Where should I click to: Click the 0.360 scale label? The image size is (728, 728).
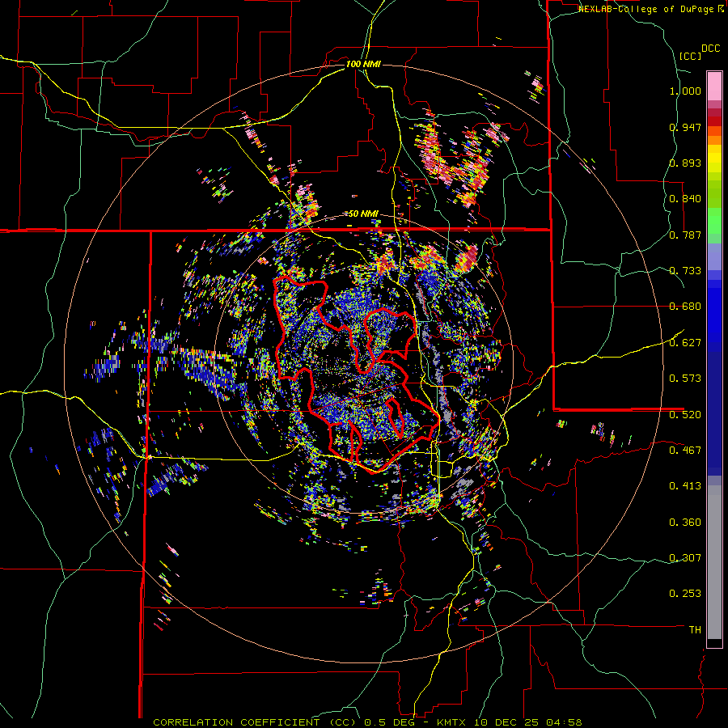coord(685,523)
